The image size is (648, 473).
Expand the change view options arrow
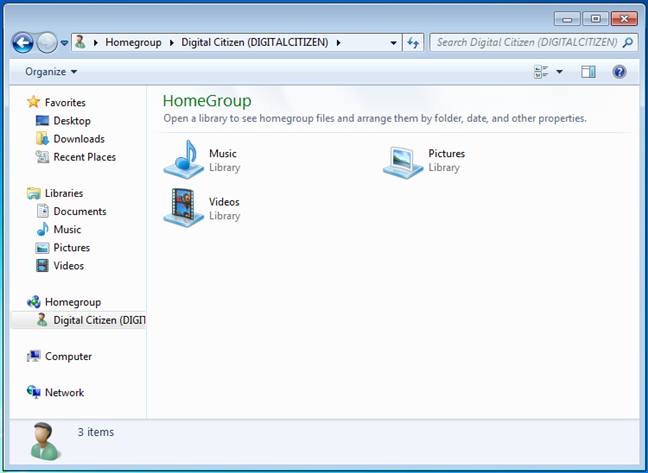(559, 72)
